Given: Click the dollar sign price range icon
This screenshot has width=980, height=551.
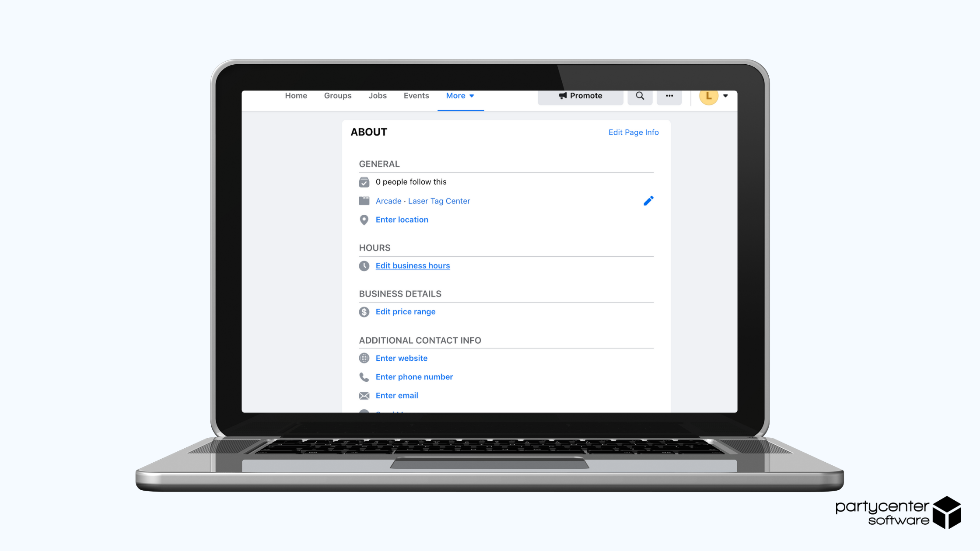Looking at the screenshot, I should pyautogui.click(x=364, y=311).
